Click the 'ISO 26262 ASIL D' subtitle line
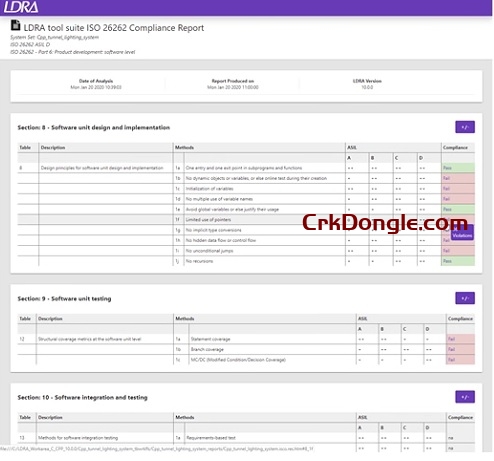 pyautogui.click(x=30, y=44)
